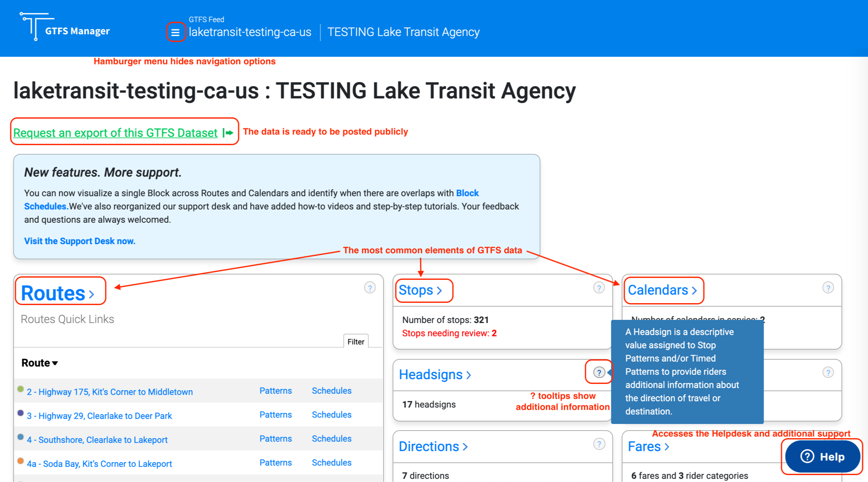Expand the Routes section heading
This screenshot has height=482, width=868.
point(57,293)
